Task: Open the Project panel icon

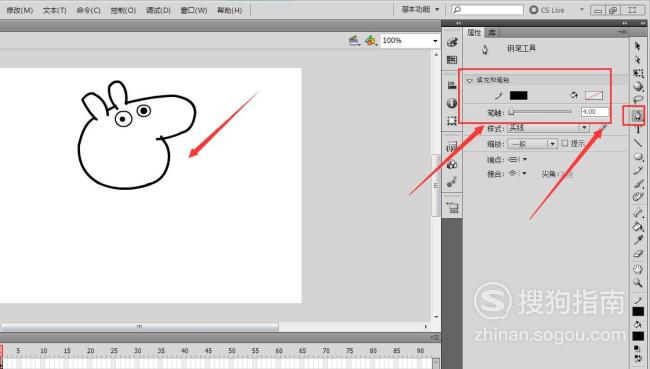Action: tap(452, 208)
